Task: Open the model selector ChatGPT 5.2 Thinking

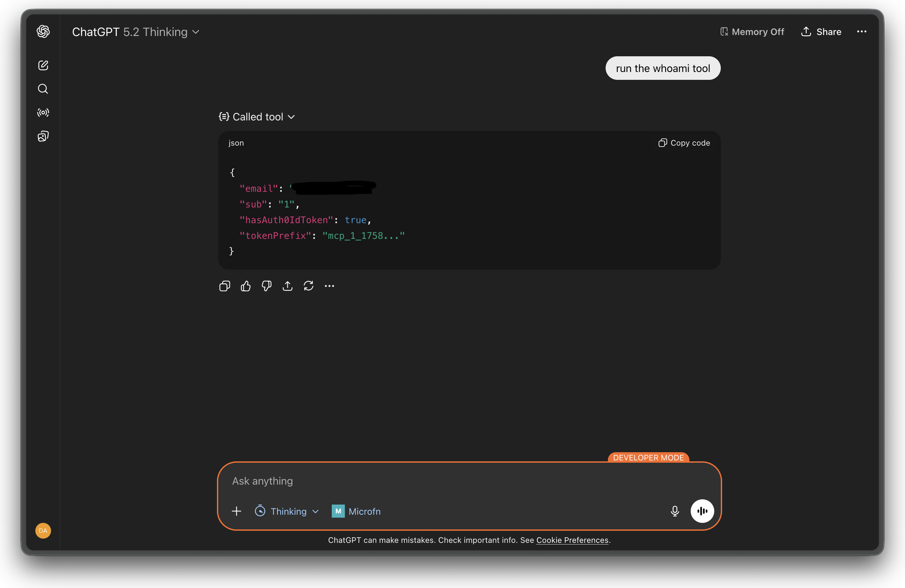Action: tap(136, 32)
